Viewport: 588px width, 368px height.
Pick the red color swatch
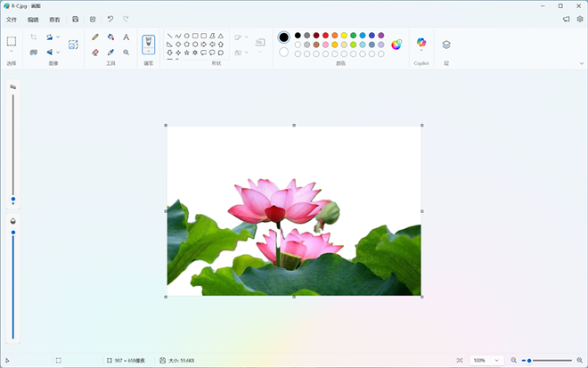pos(325,36)
